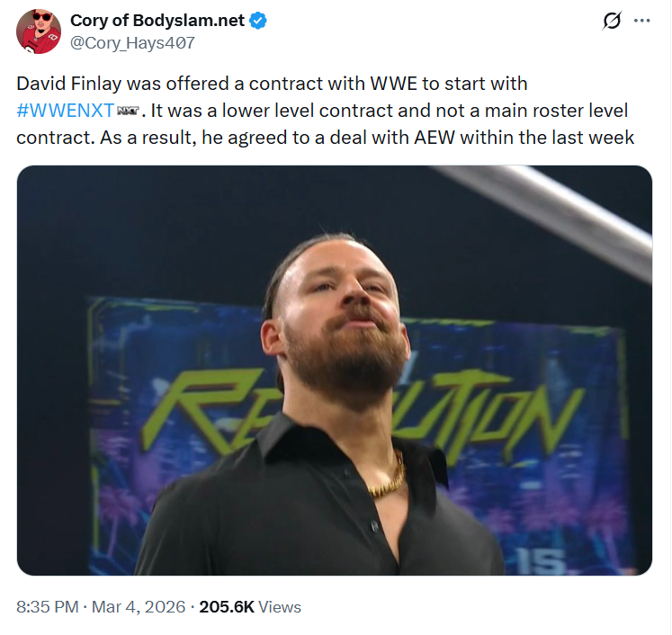Image resolution: width=672 pixels, height=635 pixels.
Task: Click the Grok slashed-circle icon
Action: pos(612,21)
